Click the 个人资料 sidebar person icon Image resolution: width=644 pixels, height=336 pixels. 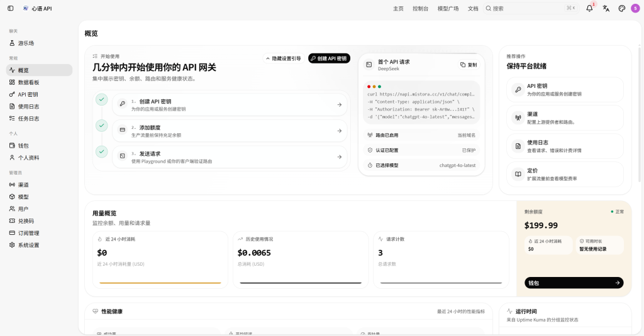[12, 158]
